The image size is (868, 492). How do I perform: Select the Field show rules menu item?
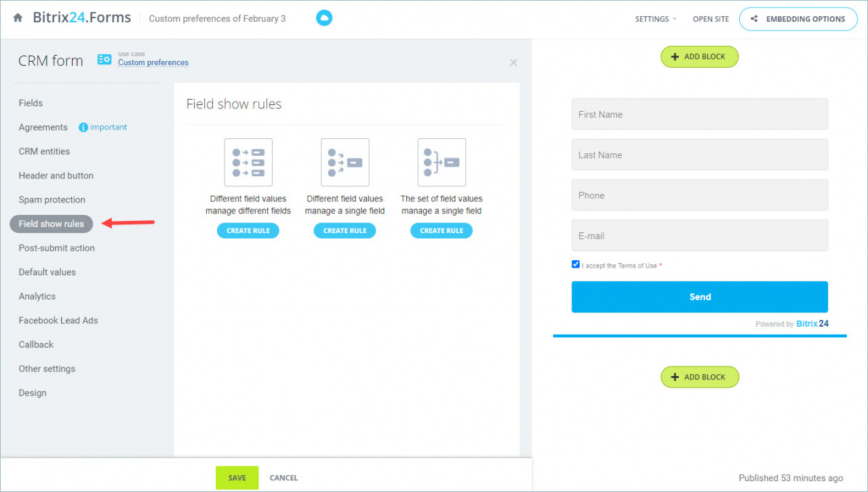tap(52, 224)
